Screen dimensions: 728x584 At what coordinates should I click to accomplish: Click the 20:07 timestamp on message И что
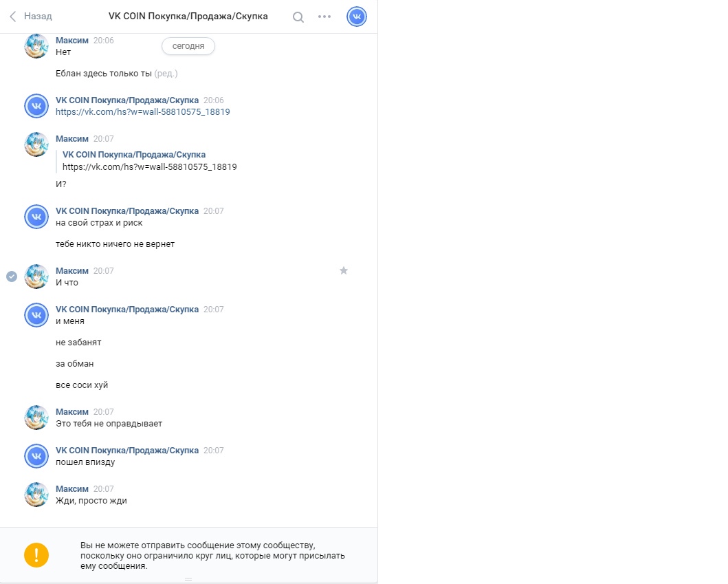coord(104,271)
